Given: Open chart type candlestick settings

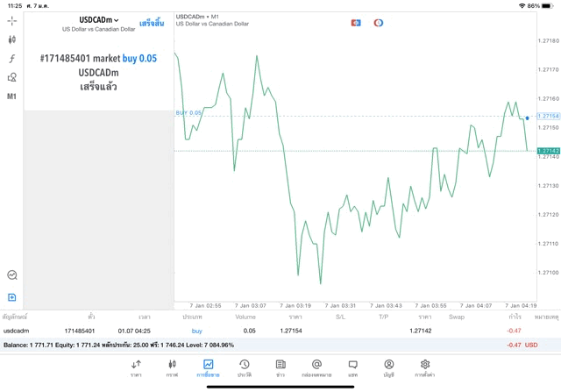Looking at the screenshot, I should point(11,39).
